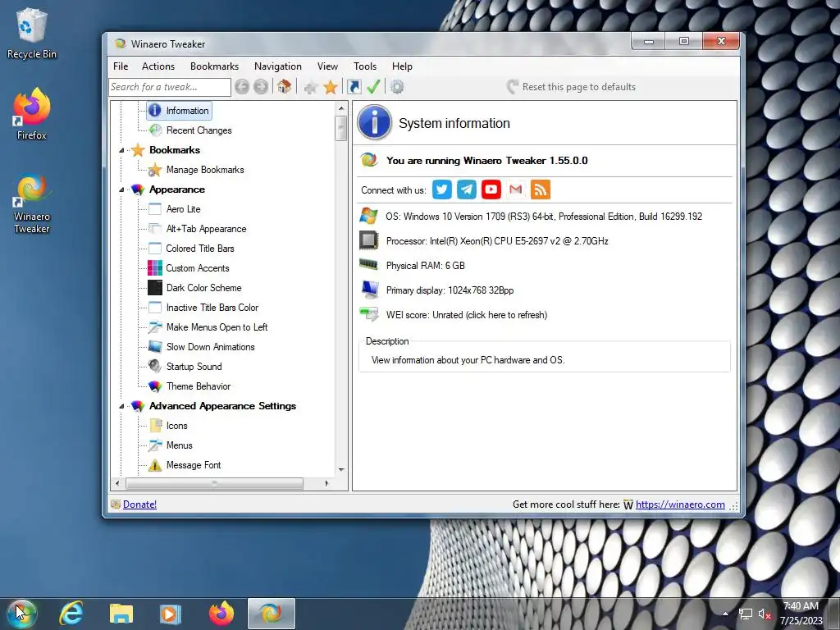Click tree horizontal scrollbar right arrow
The width and height of the screenshot is (840, 630).
pos(326,483)
